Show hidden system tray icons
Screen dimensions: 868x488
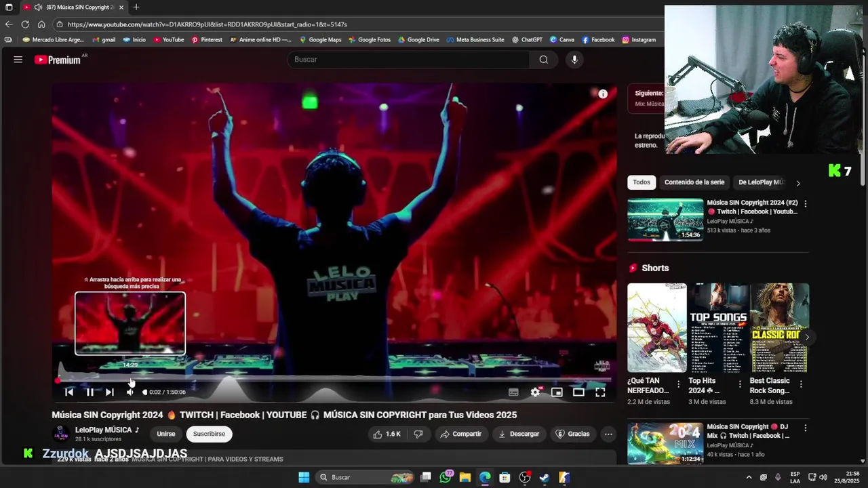pos(749,477)
